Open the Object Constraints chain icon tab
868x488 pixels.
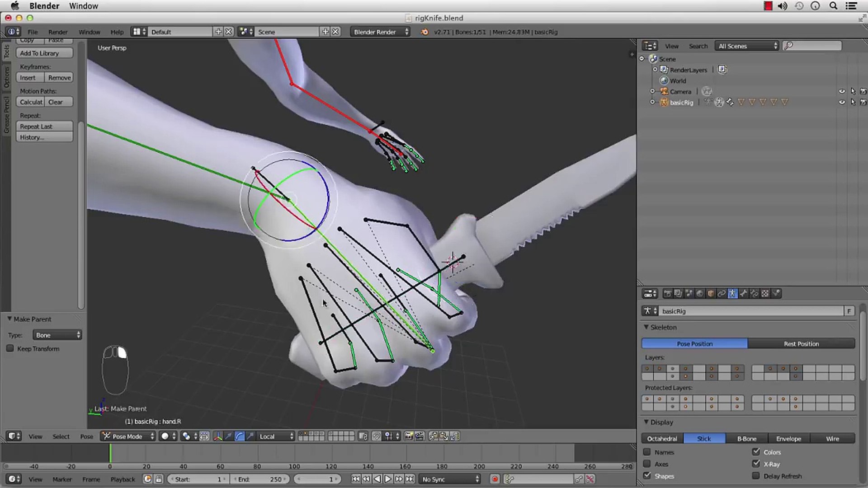[722, 294]
